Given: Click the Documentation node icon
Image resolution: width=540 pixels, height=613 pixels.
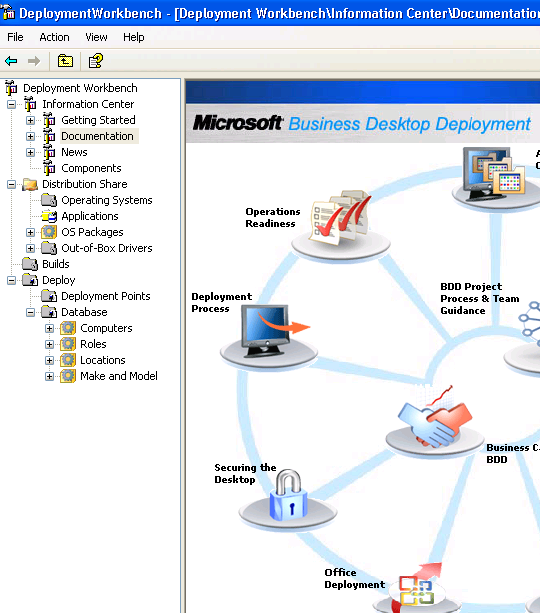Looking at the screenshot, I should (49, 136).
